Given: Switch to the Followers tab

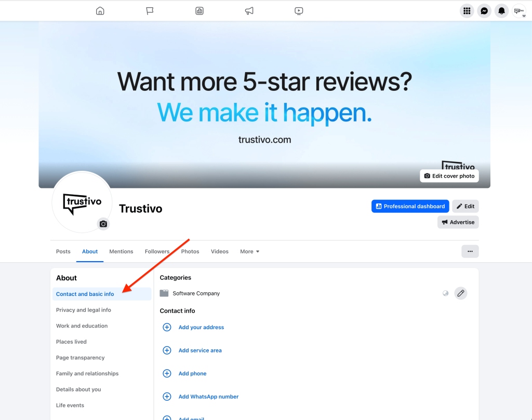Looking at the screenshot, I should click(157, 252).
